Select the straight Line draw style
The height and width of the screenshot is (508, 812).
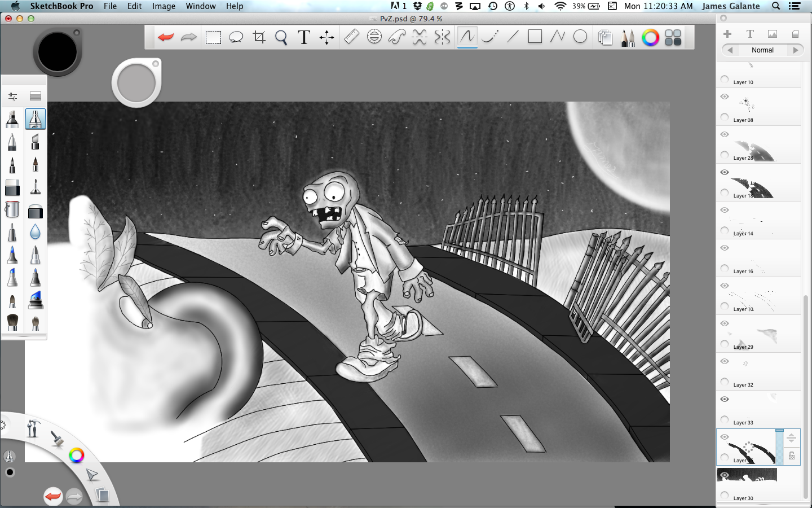click(x=512, y=37)
